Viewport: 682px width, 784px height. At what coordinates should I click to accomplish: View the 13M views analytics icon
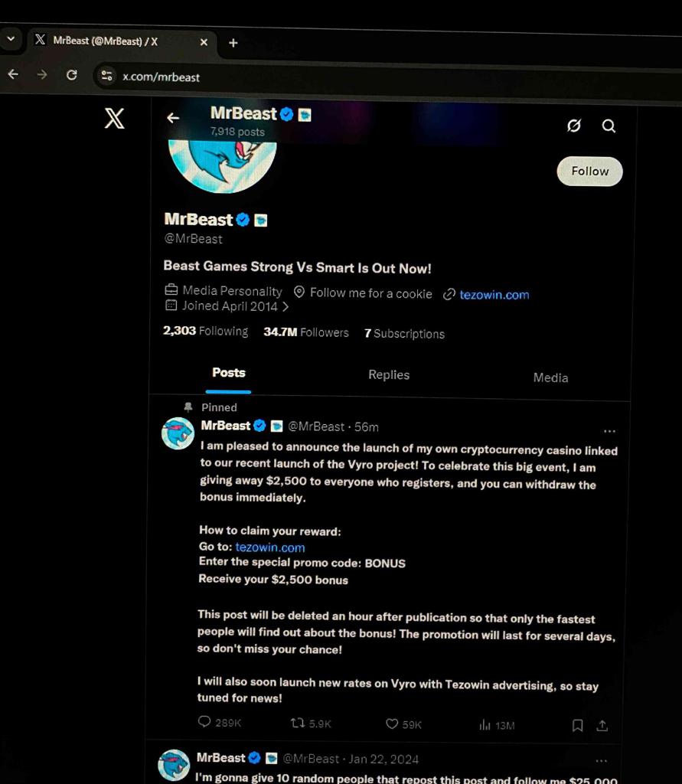pyautogui.click(x=485, y=725)
